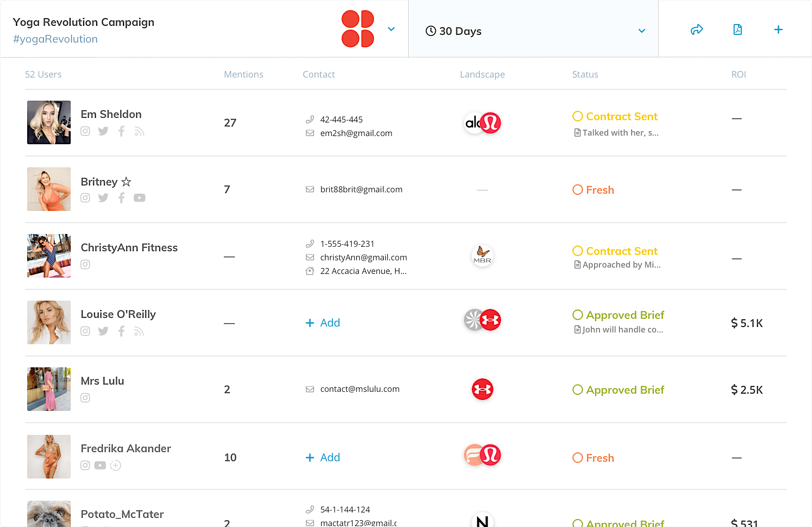The height and width of the screenshot is (527, 812).
Task: Open Em Sheldon's Facebook icon
Action: tap(121, 131)
